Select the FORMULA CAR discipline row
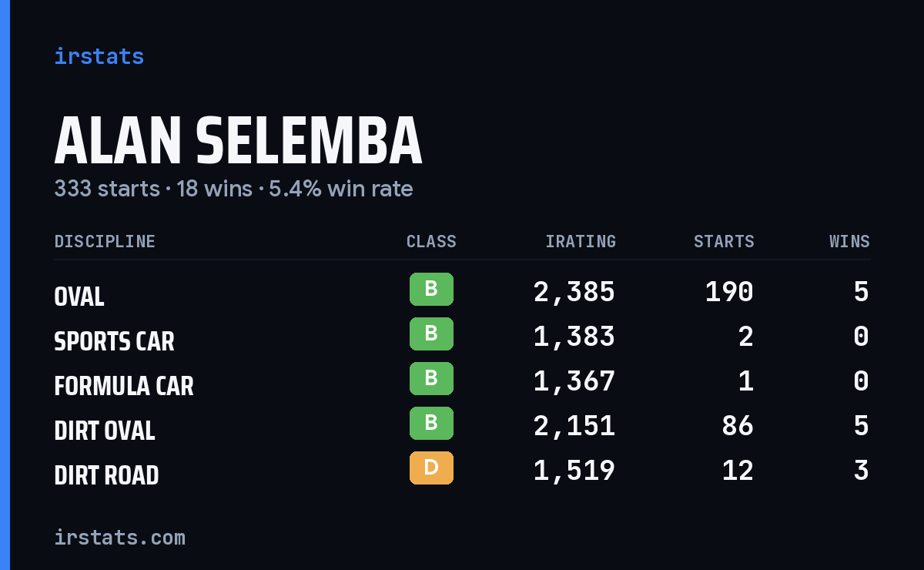The width and height of the screenshot is (924, 570). [x=462, y=381]
